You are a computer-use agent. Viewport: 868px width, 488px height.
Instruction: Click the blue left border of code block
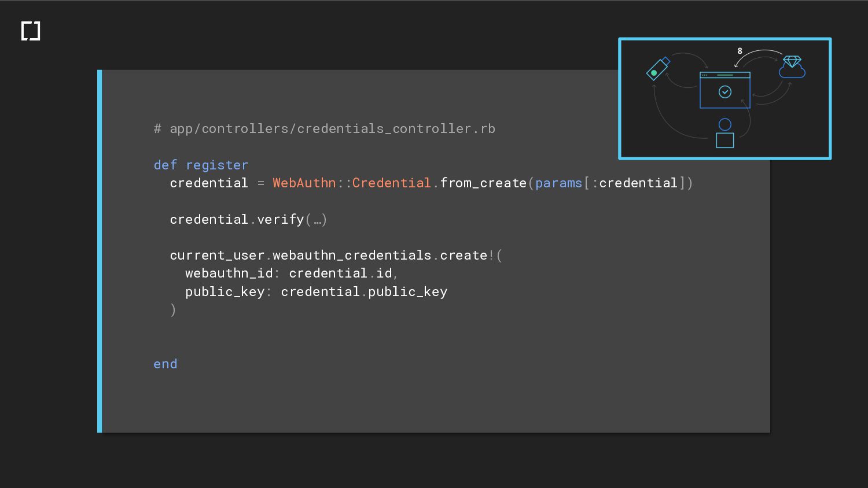click(x=100, y=252)
